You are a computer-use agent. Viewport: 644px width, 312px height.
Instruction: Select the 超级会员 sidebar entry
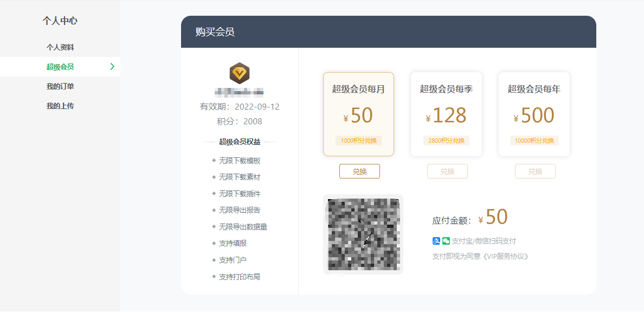coord(60,67)
